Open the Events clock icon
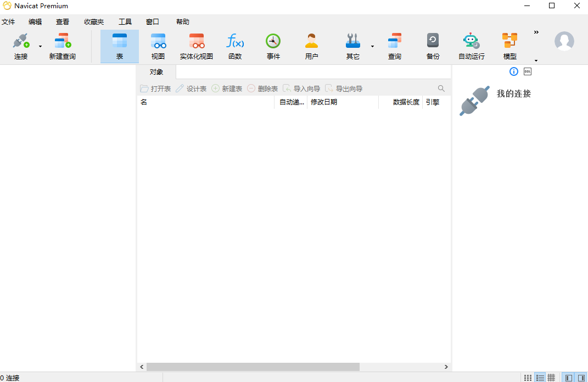 pos(273,42)
